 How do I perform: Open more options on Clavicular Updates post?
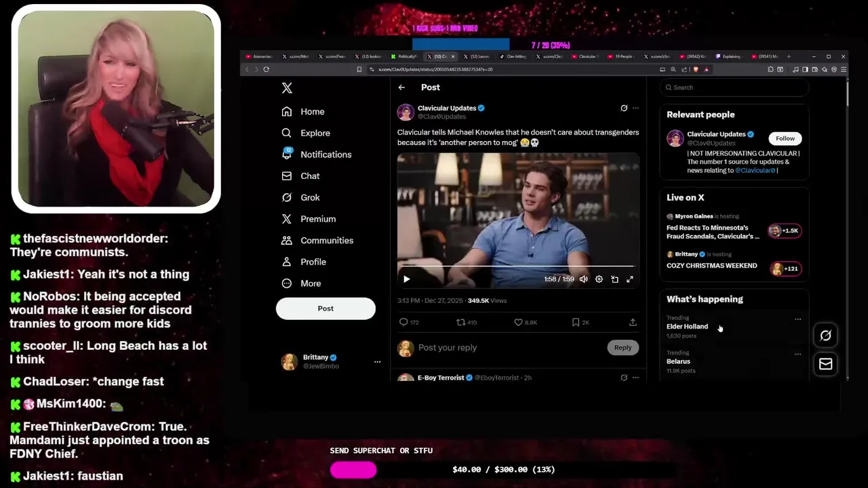pos(635,108)
